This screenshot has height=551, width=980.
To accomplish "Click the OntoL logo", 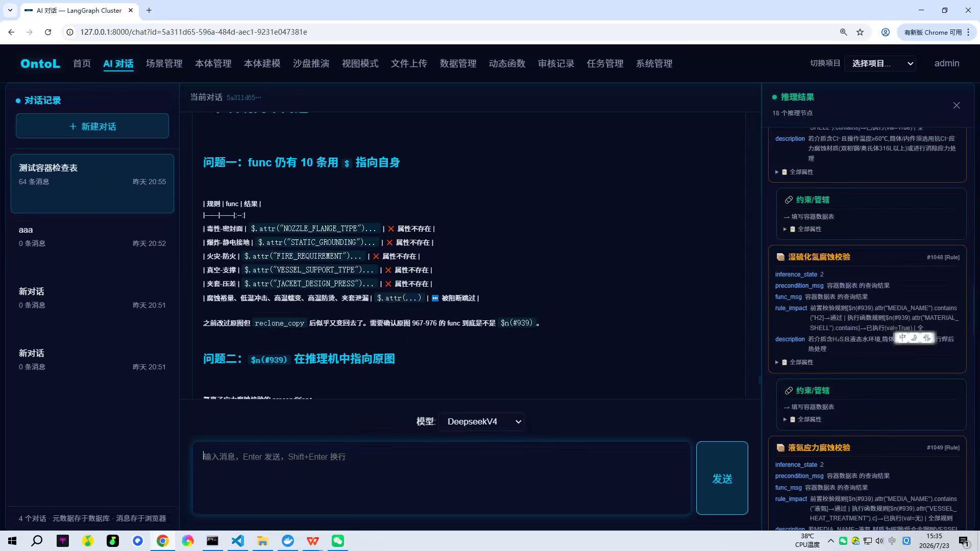I will tap(40, 63).
